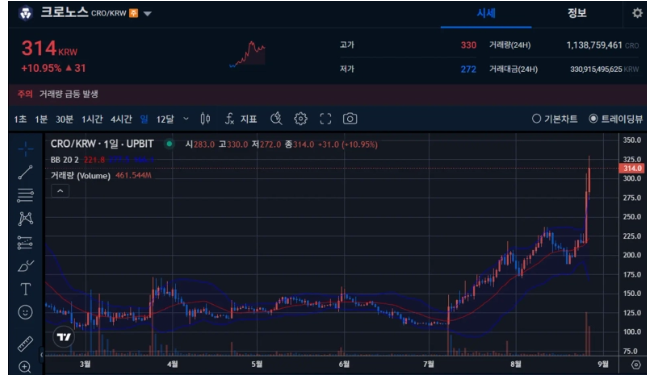Open chart settings gear in toolbar

click(301, 119)
